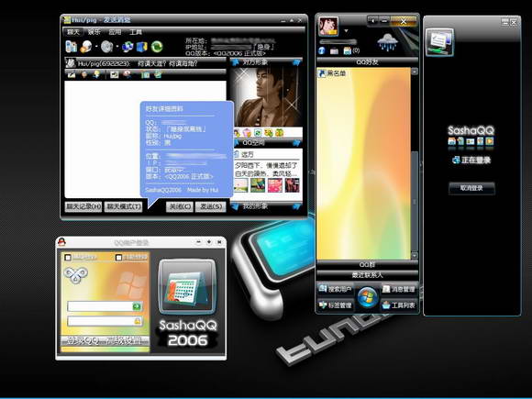Collapse the 对方形象 panel using left arrow
The image size is (532, 399).
235,62
